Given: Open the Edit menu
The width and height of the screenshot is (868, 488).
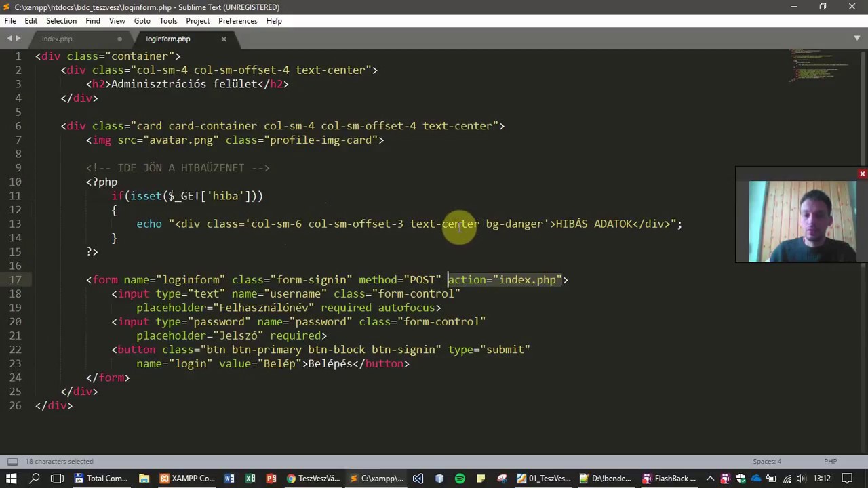Looking at the screenshot, I should [31, 21].
